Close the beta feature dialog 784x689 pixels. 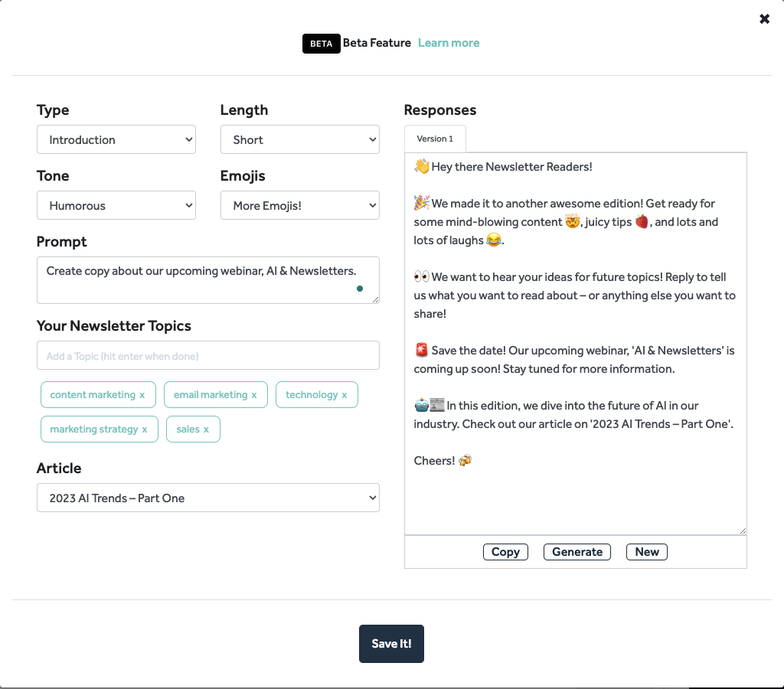pyautogui.click(x=764, y=19)
